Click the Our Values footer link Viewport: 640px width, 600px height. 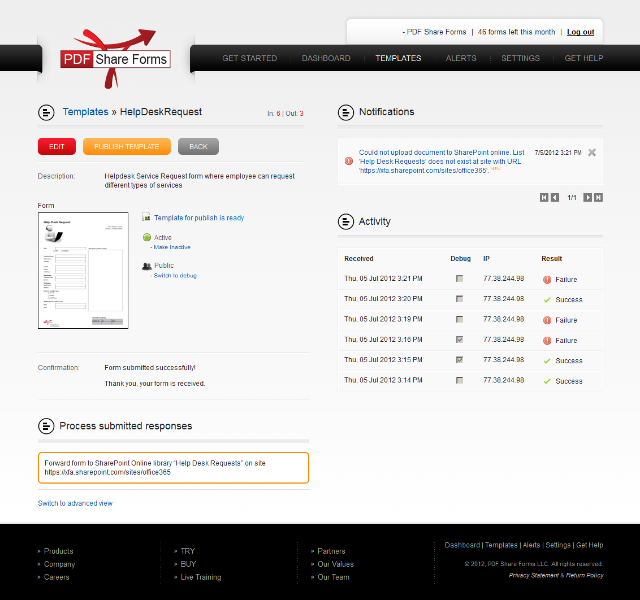click(x=336, y=564)
